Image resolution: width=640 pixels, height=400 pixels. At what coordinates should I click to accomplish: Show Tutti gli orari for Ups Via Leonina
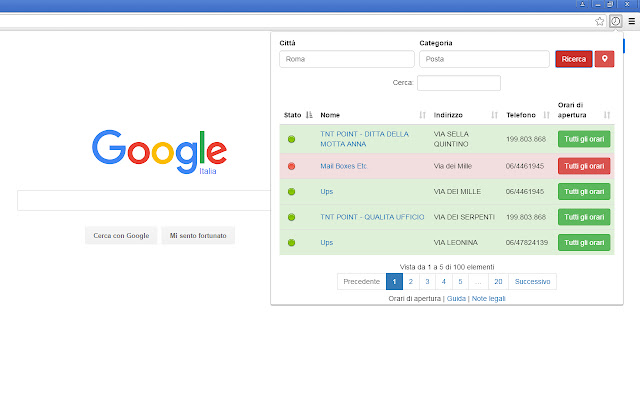[x=584, y=242]
